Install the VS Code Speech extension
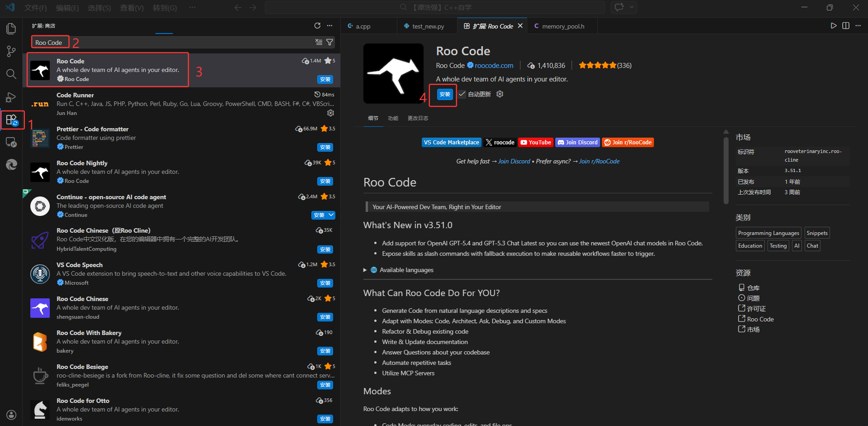The image size is (868, 426). pyautogui.click(x=325, y=283)
